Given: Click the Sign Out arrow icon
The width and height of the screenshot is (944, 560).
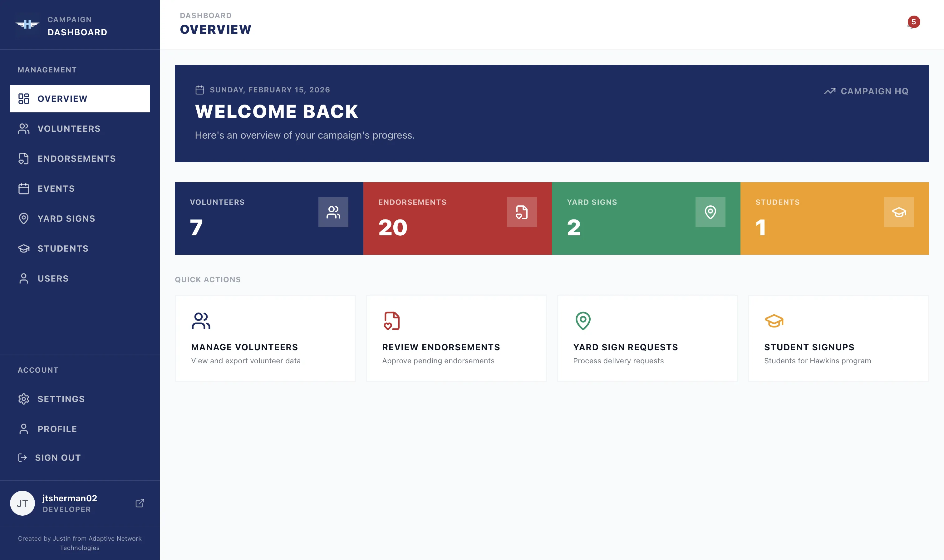Looking at the screenshot, I should [23, 457].
